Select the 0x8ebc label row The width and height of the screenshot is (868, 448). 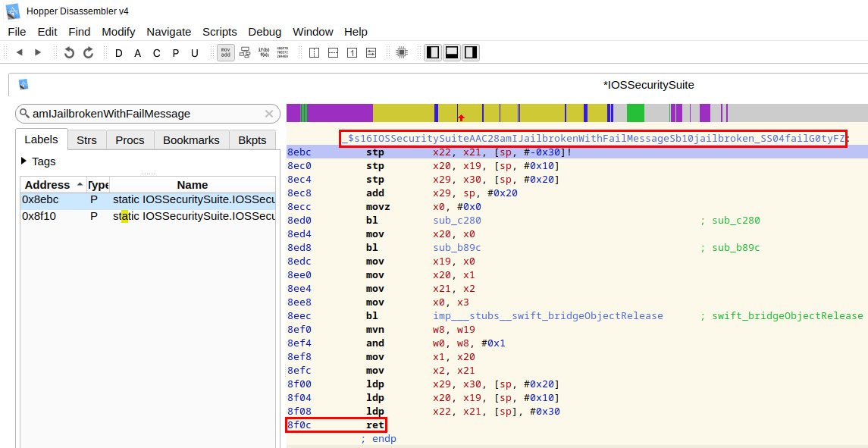pyautogui.click(x=147, y=200)
